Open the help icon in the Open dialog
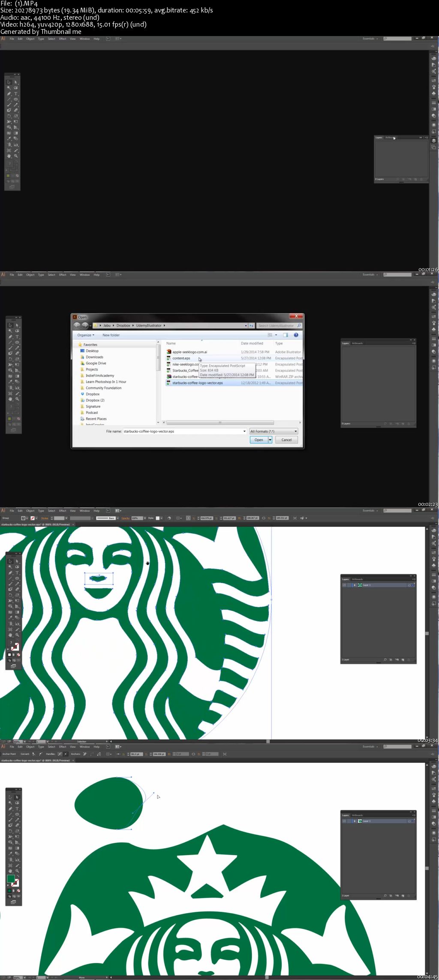Image resolution: width=439 pixels, height=980 pixels. tap(296, 335)
